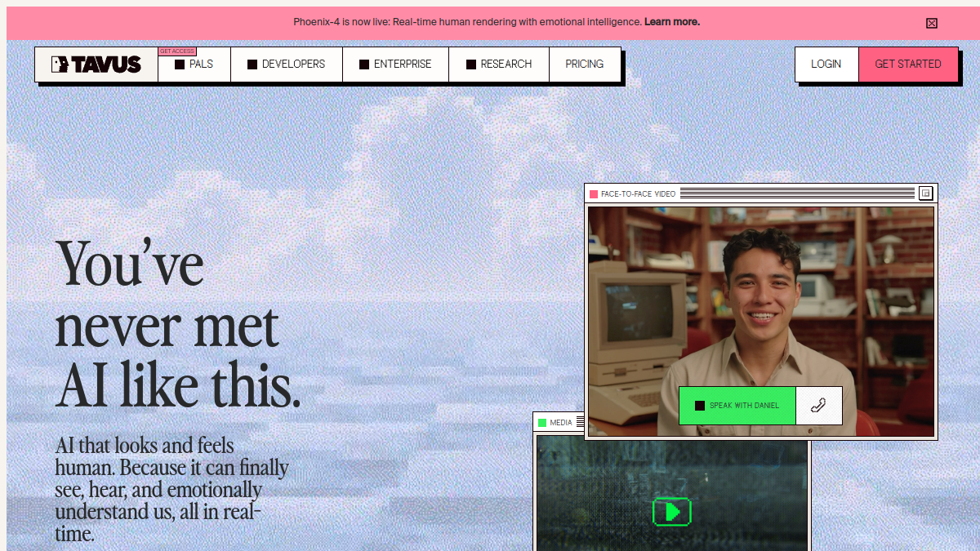Click expand icon on Face-to-Face Video window

(x=925, y=193)
